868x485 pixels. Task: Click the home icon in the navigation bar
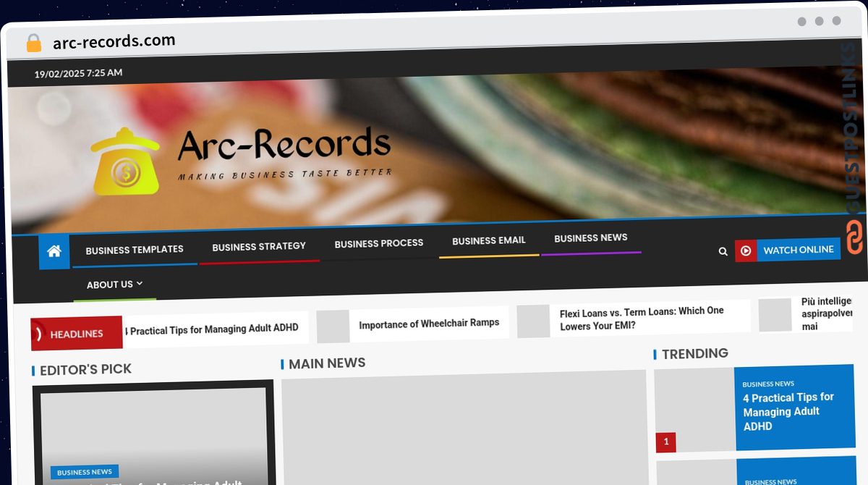pyautogui.click(x=54, y=250)
